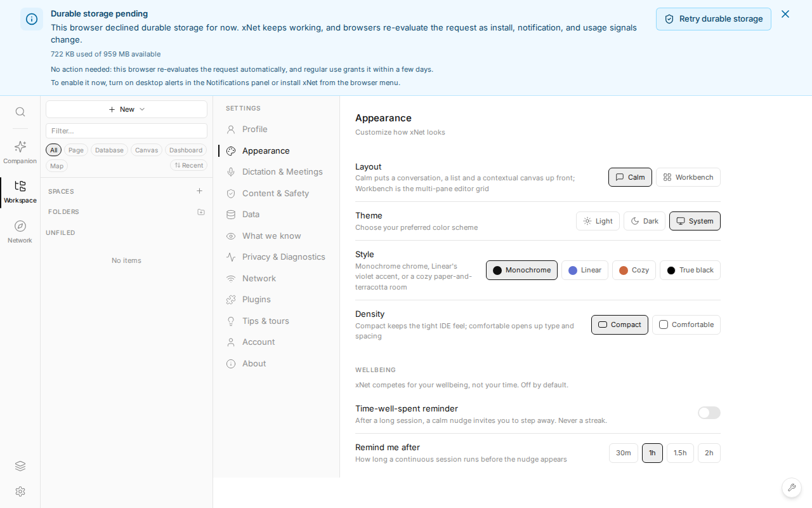Viewport: 812px width, 508px height.
Task: Click Retry durable storage button
Action: (714, 19)
